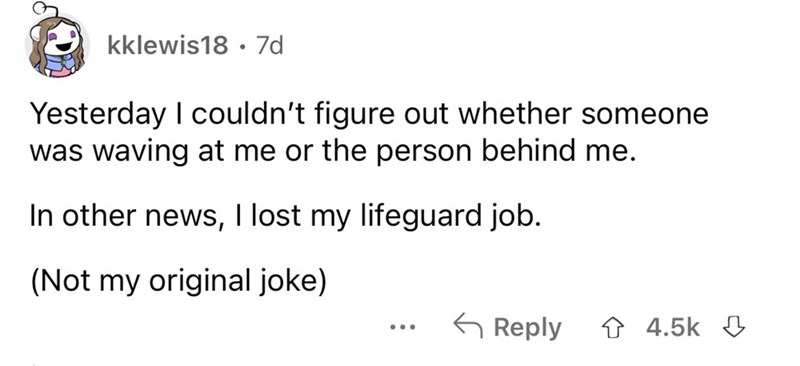Viewport: 800px width, 366px height.
Task: Click the dot separator before 7d
Action: (241, 47)
